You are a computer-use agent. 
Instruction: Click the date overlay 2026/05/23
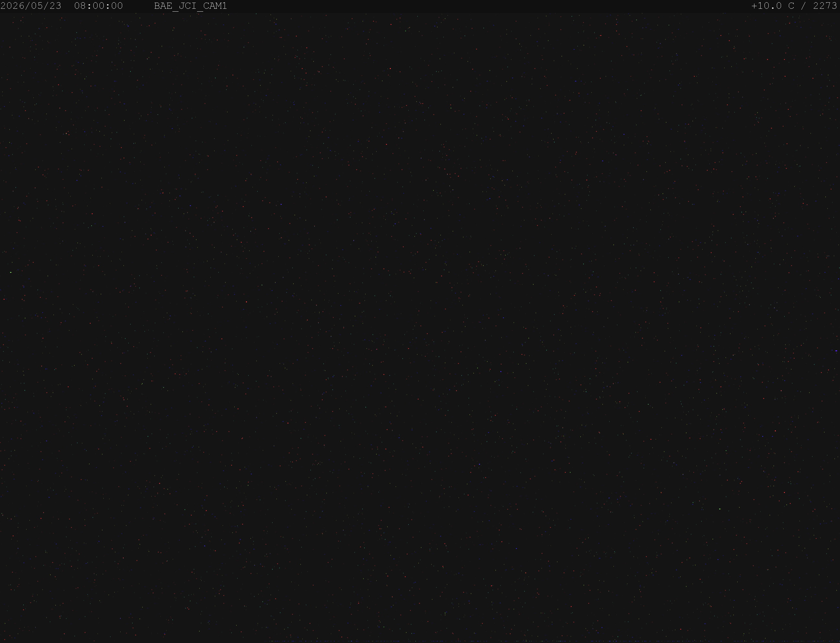31,6
